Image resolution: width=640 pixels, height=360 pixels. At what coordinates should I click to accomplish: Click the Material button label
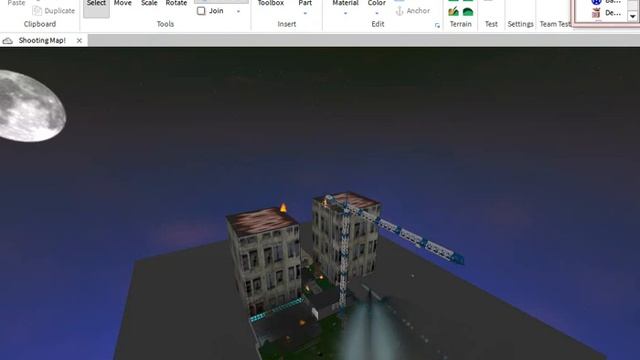[345, 3]
